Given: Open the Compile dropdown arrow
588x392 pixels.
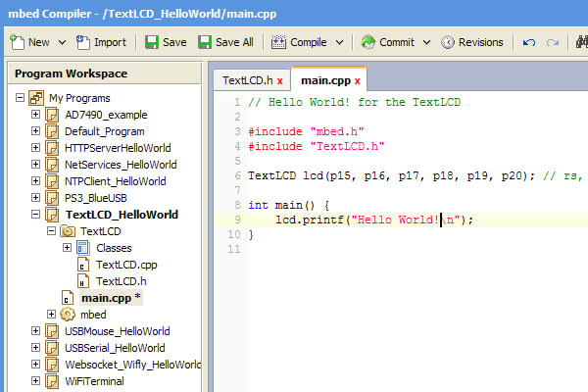Looking at the screenshot, I should click(x=340, y=42).
